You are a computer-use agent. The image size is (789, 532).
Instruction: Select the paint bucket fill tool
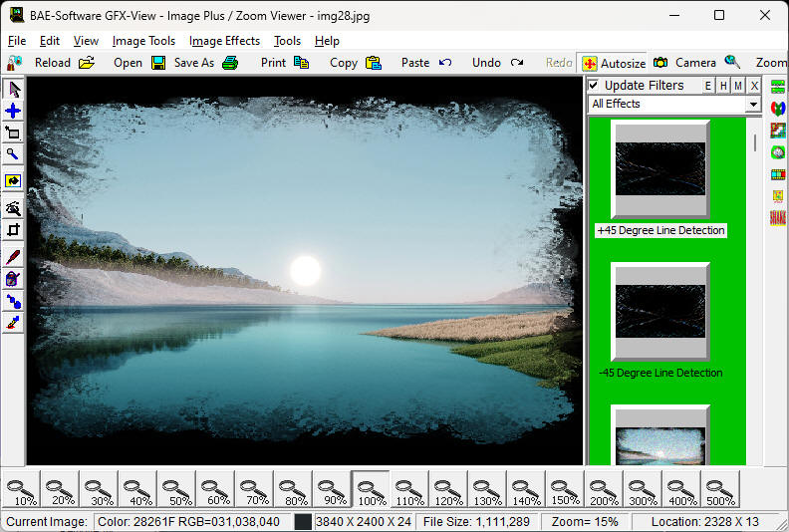[13, 279]
